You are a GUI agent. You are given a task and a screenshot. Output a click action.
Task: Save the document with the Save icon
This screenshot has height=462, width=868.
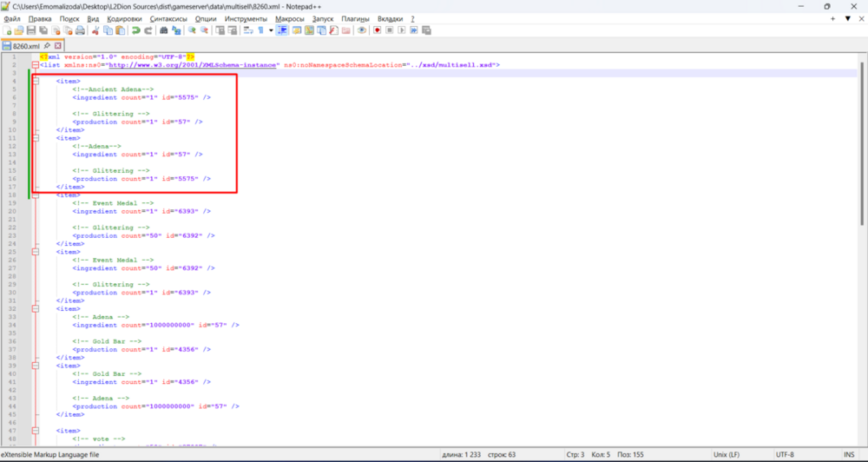click(x=31, y=30)
